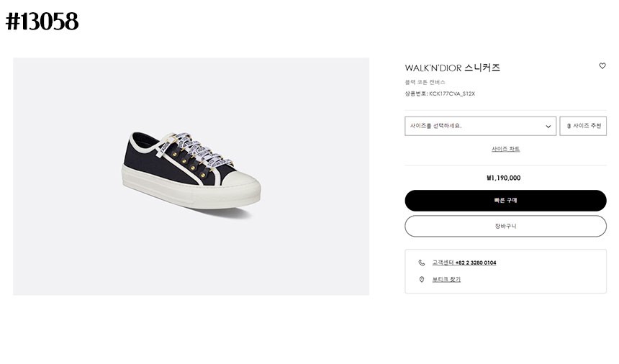Screen dimensions: 619x364
Task: Click the ₩1,190,000 price text
Action: tap(504, 178)
